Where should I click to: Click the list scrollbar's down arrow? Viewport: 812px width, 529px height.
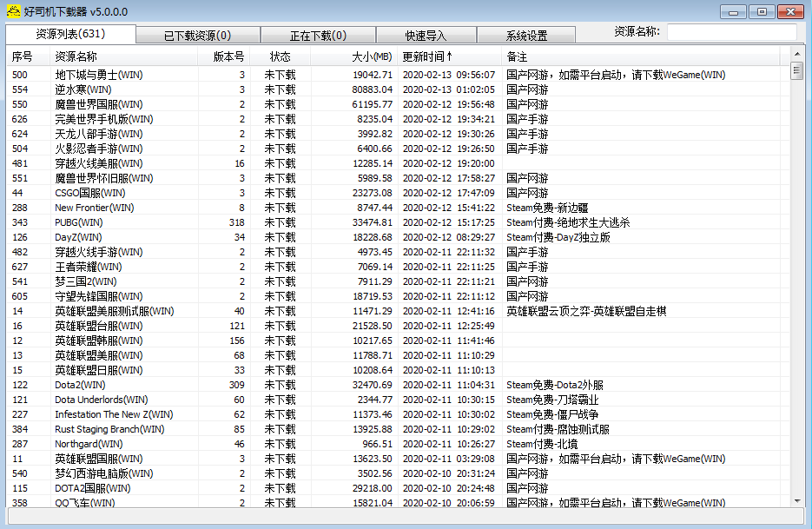click(x=797, y=501)
